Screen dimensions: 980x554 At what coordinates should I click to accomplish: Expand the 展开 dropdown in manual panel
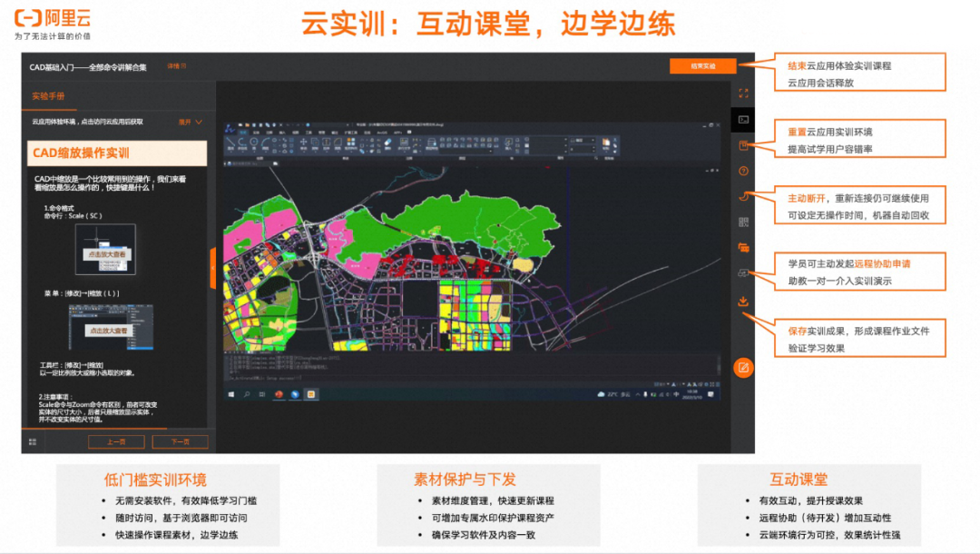pyautogui.click(x=191, y=122)
